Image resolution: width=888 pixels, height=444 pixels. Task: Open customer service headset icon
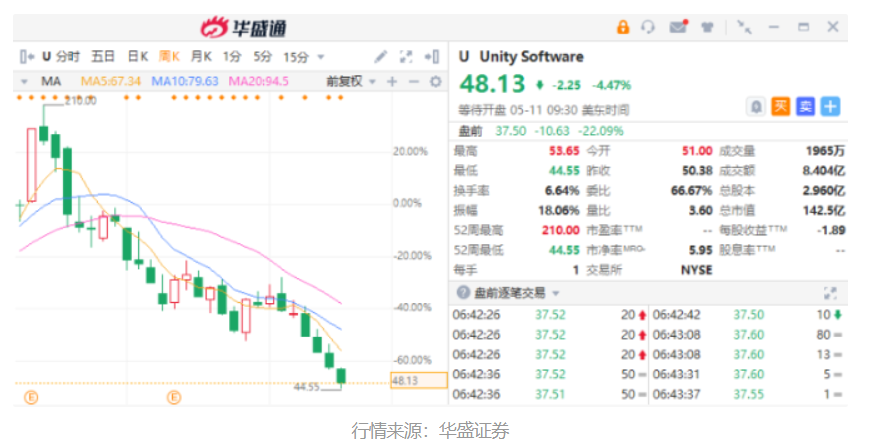tap(648, 27)
